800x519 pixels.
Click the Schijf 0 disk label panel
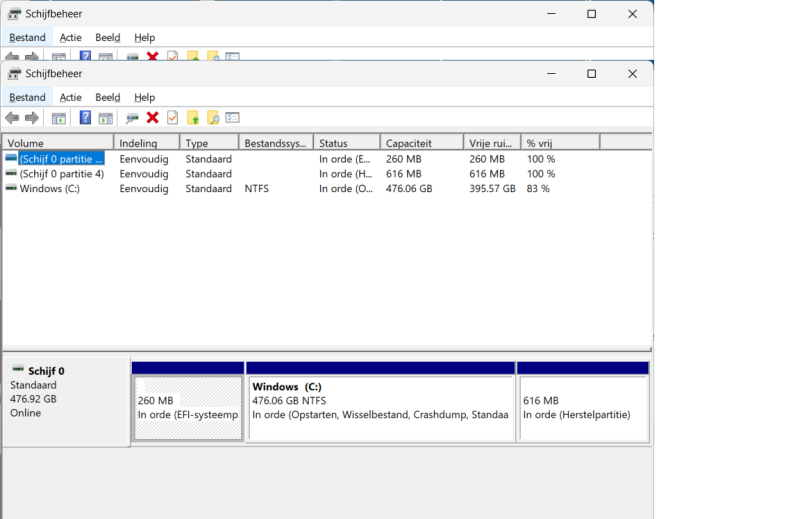66,398
